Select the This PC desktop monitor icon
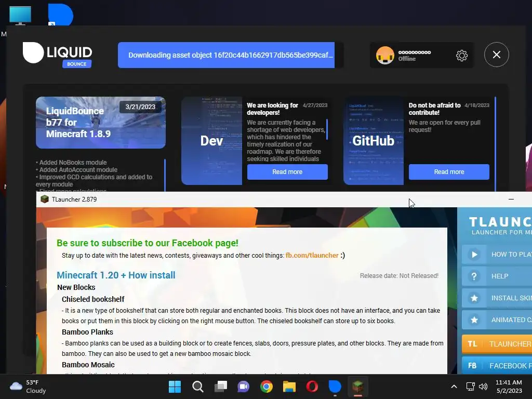Image resolution: width=532 pixels, height=399 pixels. [x=20, y=16]
